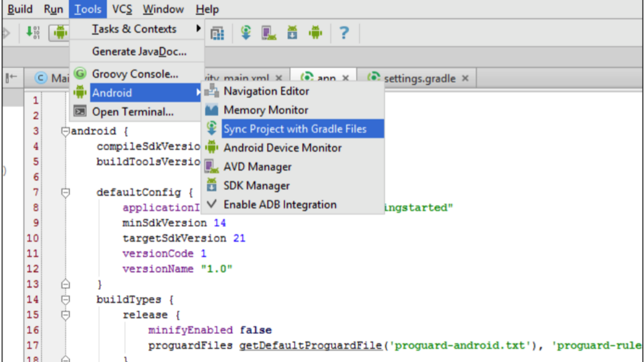Image resolution: width=644 pixels, height=362 pixels.
Task: Click the Memory Monitor icon
Action: [212, 110]
